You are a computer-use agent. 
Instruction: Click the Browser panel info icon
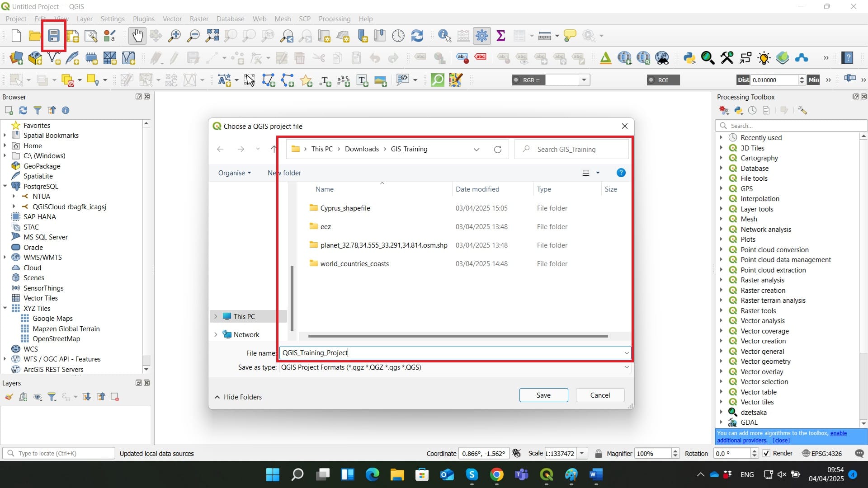point(66,110)
